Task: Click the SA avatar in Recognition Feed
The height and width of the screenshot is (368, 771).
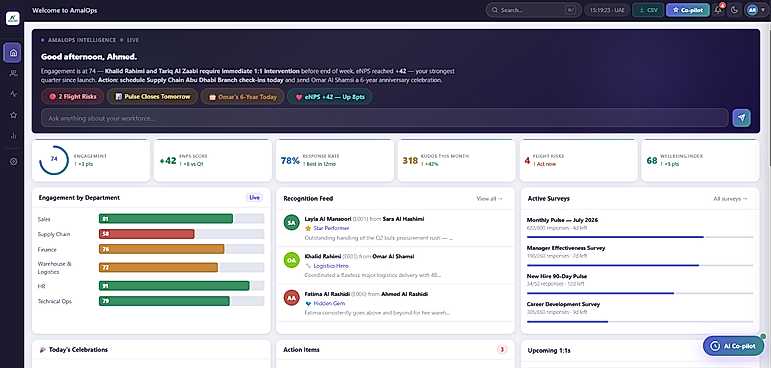Action: click(292, 222)
